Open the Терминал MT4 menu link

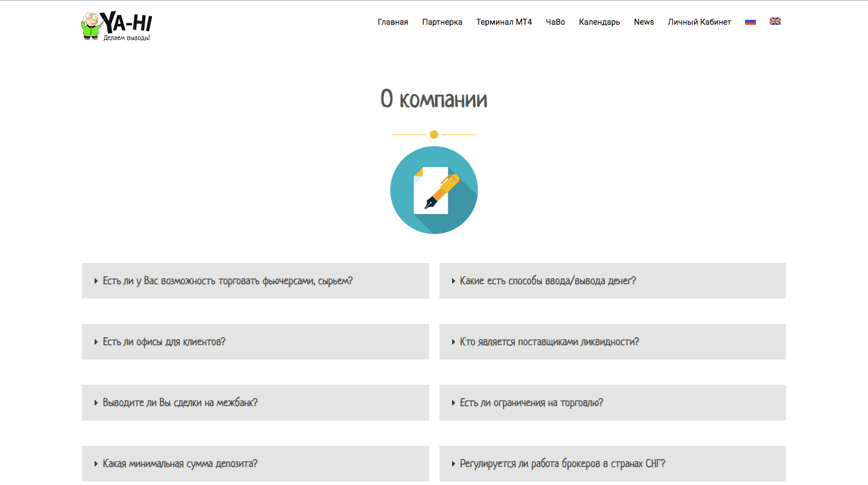[x=504, y=22]
